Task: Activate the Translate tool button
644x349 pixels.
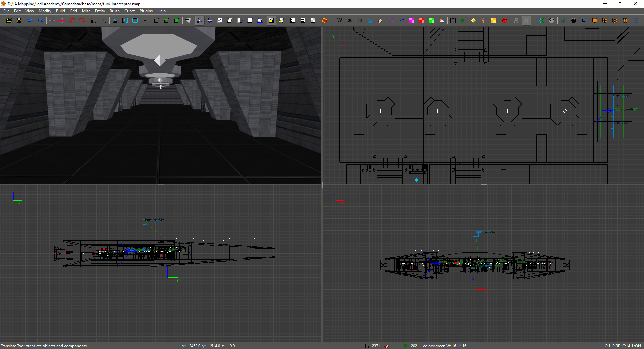Action: [200, 20]
